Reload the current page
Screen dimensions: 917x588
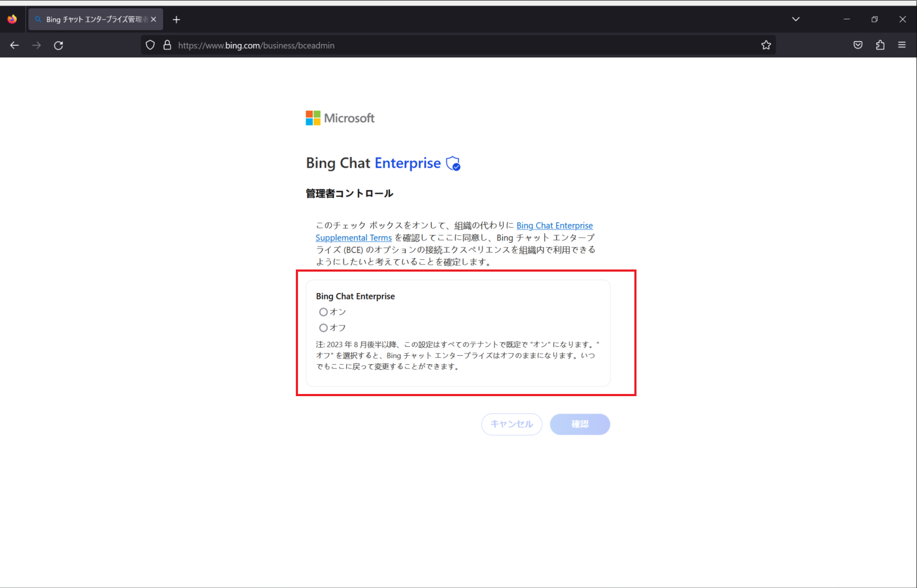59,45
